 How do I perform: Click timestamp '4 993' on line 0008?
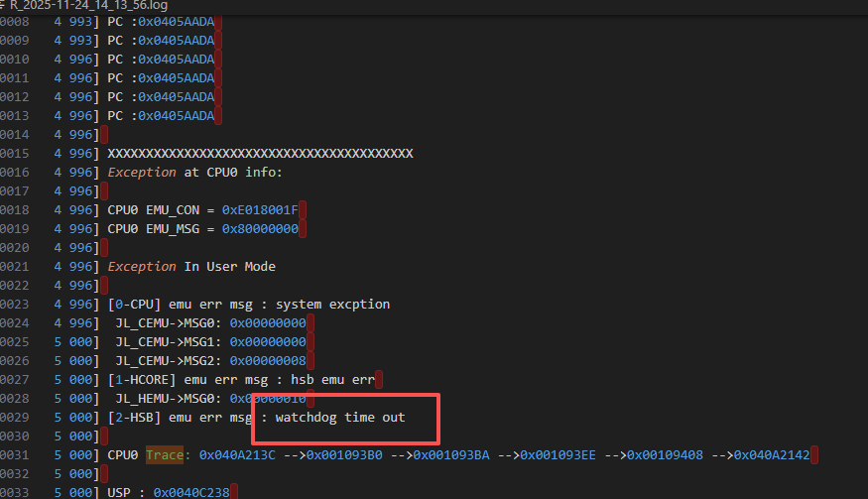[73, 22]
